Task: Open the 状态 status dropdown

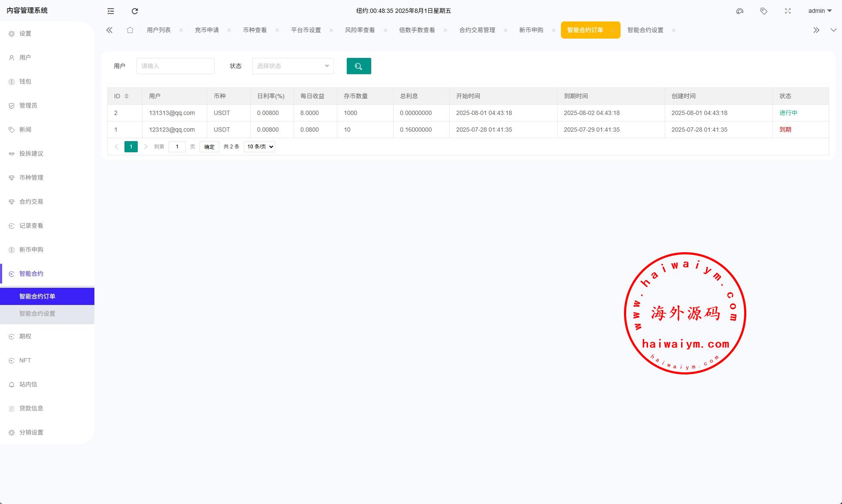Action: click(293, 66)
